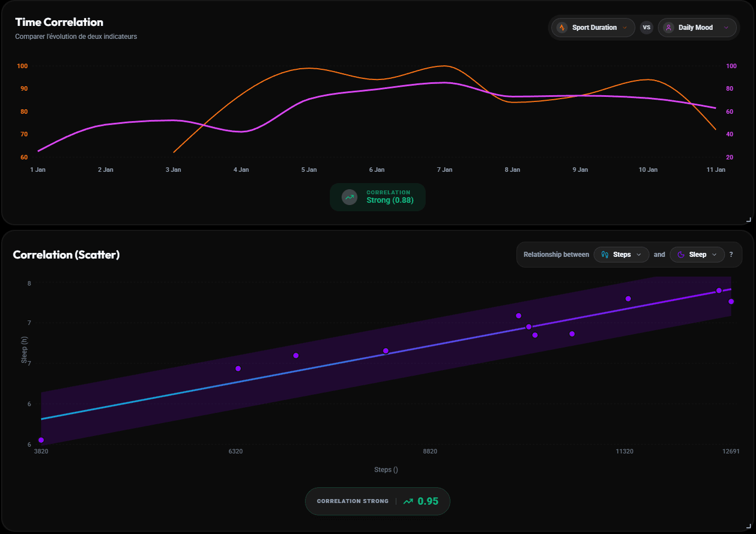Click the footsteps icon in Steps selector
Screen dimensions: 756x534
[x=604, y=254]
